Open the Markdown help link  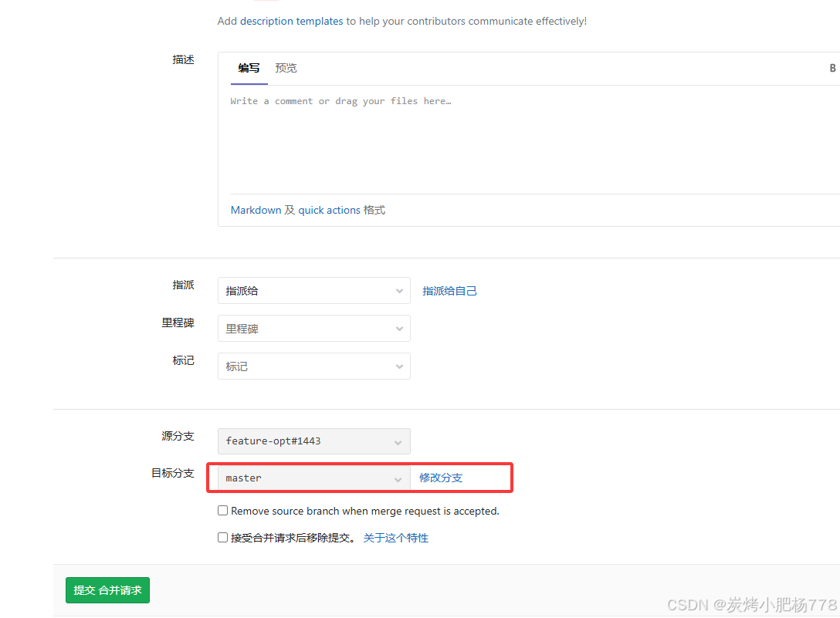[256, 210]
